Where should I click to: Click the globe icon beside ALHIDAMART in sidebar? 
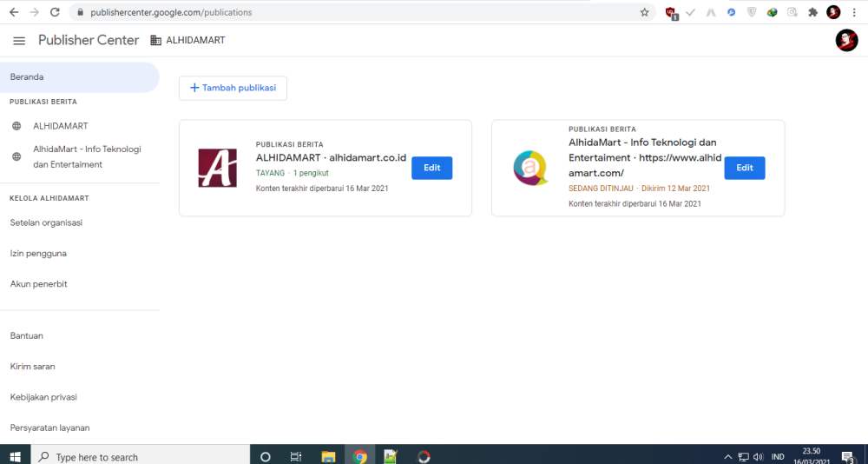pyautogui.click(x=16, y=126)
